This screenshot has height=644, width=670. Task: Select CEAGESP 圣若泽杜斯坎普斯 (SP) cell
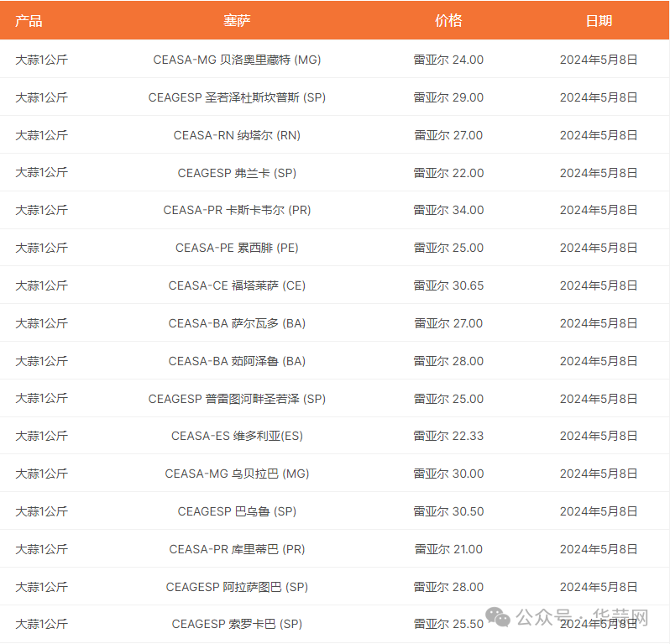[237, 97]
